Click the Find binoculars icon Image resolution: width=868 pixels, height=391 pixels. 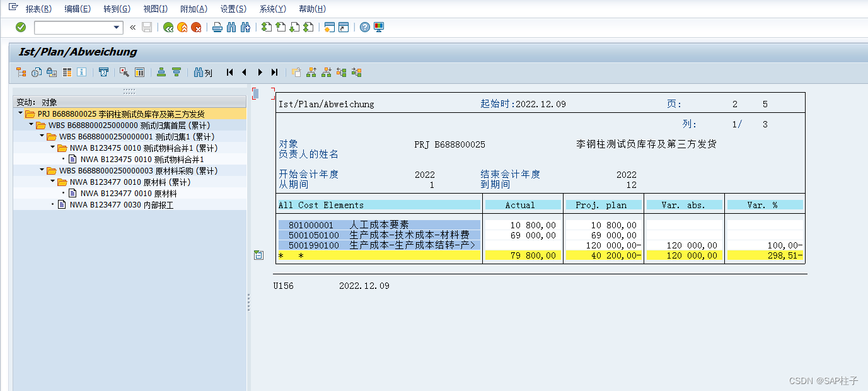coord(231,27)
